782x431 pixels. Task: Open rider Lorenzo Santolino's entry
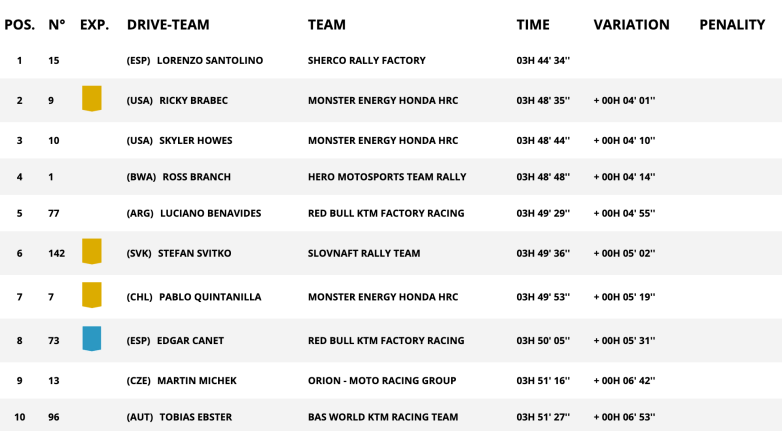pyautogui.click(x=210, y=61)
